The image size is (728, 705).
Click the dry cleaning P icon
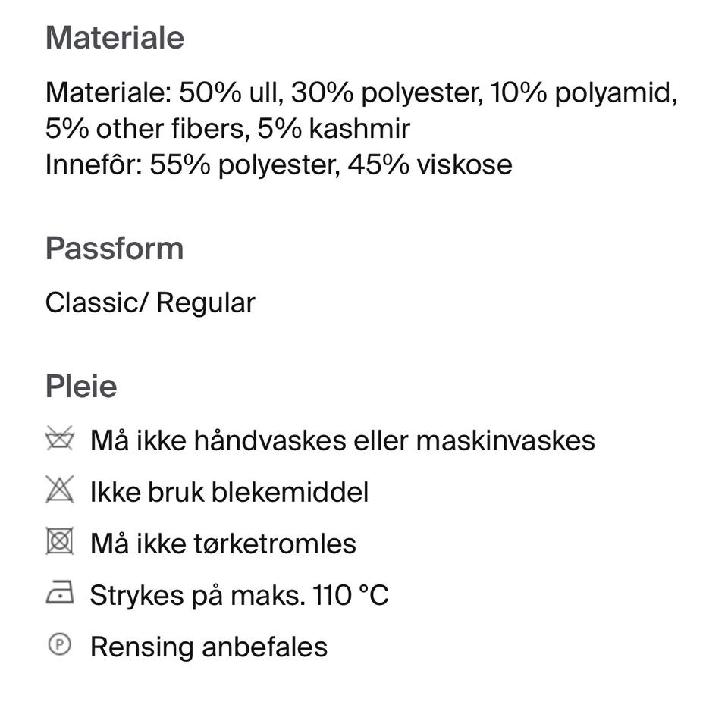60,646
